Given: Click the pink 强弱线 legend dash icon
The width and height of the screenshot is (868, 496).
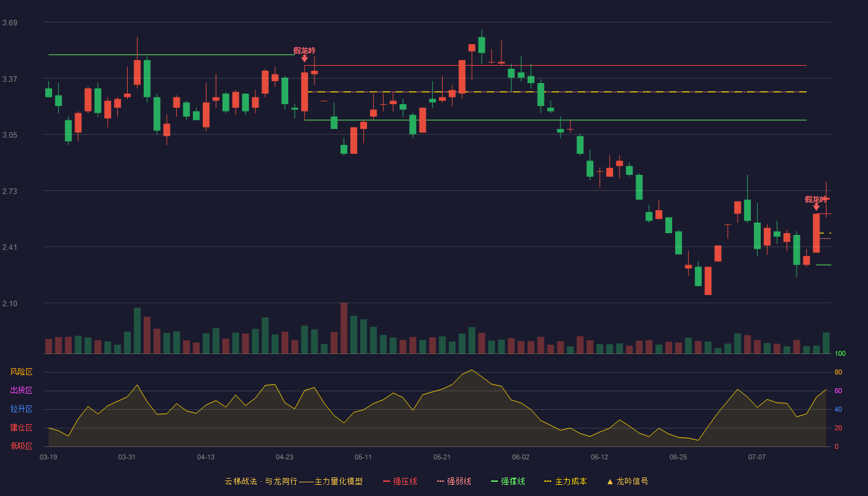Looking at the screenshot, I should (x=440, y=482).
